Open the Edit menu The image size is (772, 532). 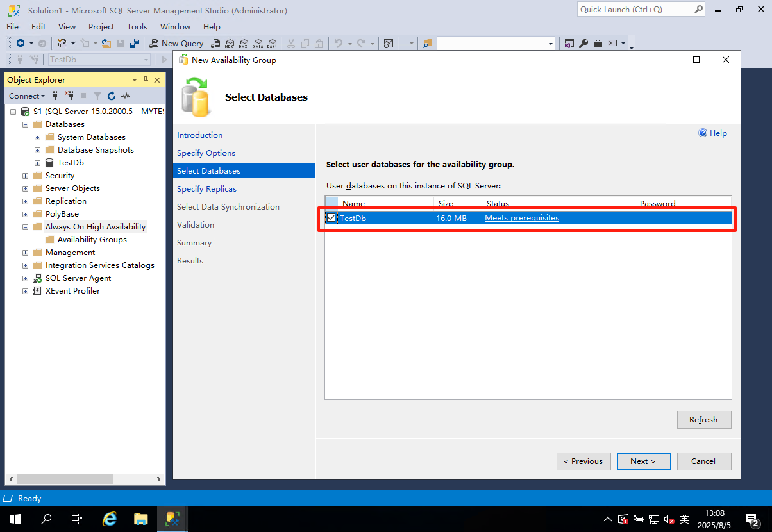[38, 27]
